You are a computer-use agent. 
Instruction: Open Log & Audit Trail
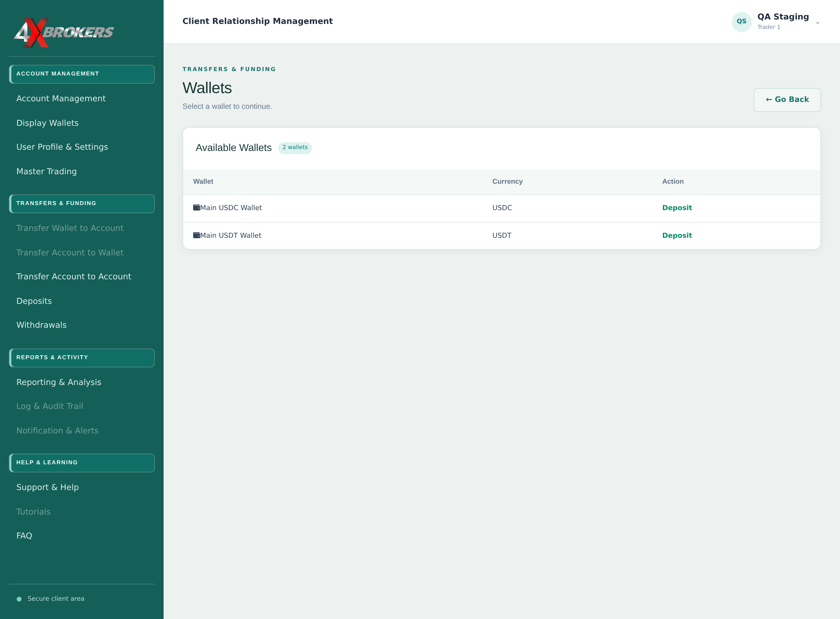(50, 406)
